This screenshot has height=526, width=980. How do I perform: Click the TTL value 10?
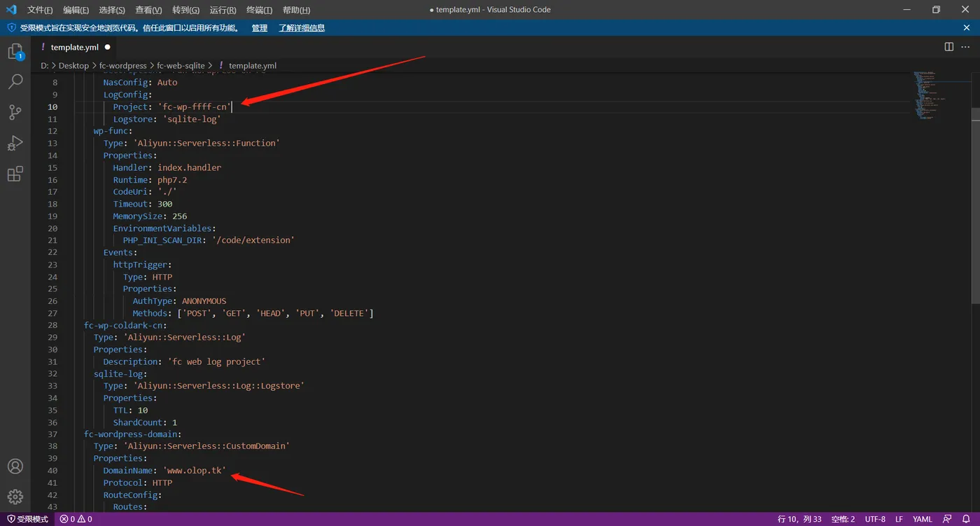click(143, 410)
